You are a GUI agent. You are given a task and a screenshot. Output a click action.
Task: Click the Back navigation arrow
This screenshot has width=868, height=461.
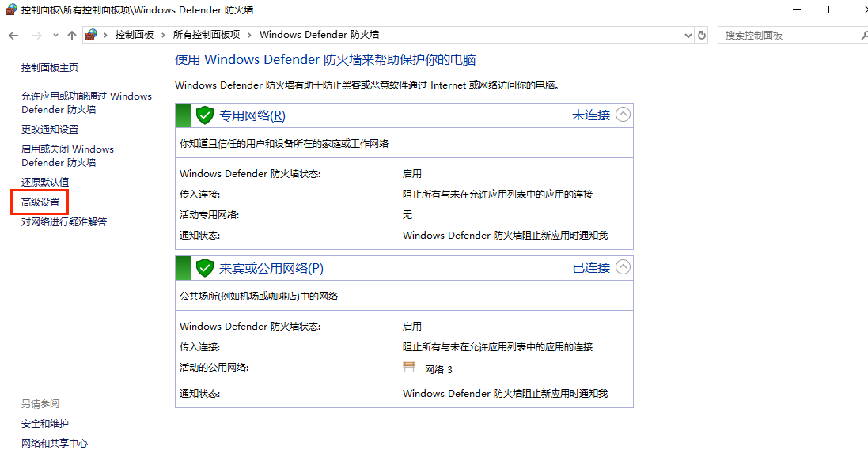pyautogui.click(x=13, y=36)
